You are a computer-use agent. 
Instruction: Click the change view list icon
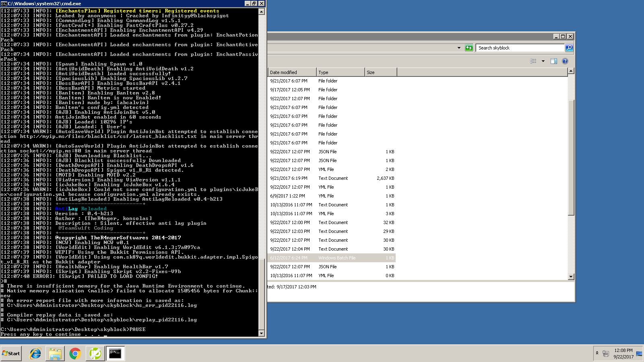533,61
